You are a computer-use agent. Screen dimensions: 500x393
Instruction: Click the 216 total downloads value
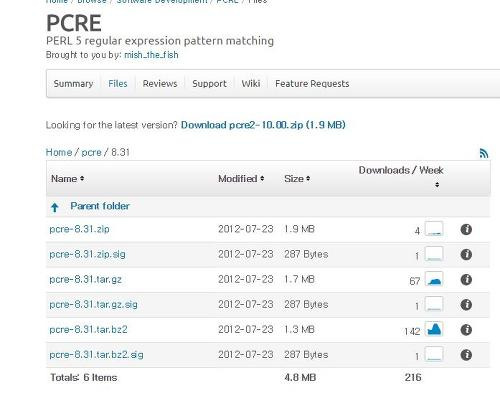pyautogui.click(x=413, y=377)
